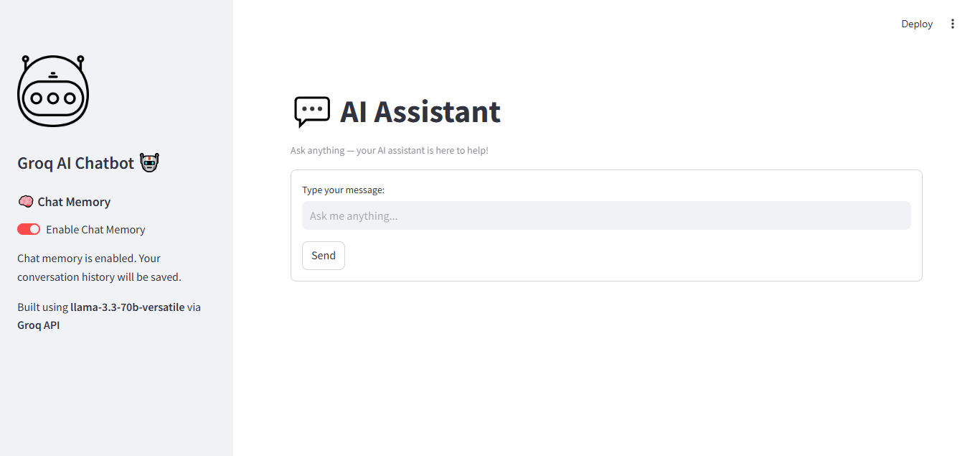
Task: Select the Type your message label
Action: (343, 190)
